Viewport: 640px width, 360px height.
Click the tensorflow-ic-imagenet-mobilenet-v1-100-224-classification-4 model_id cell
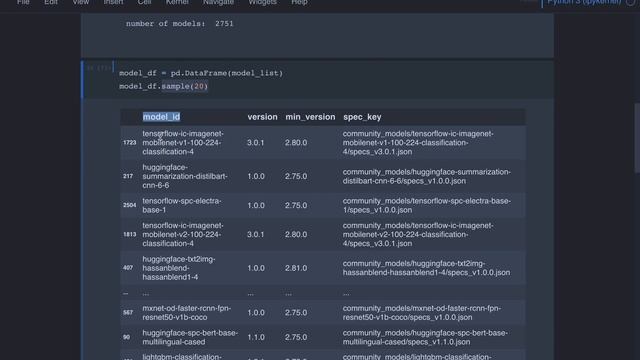coord(183,143)
